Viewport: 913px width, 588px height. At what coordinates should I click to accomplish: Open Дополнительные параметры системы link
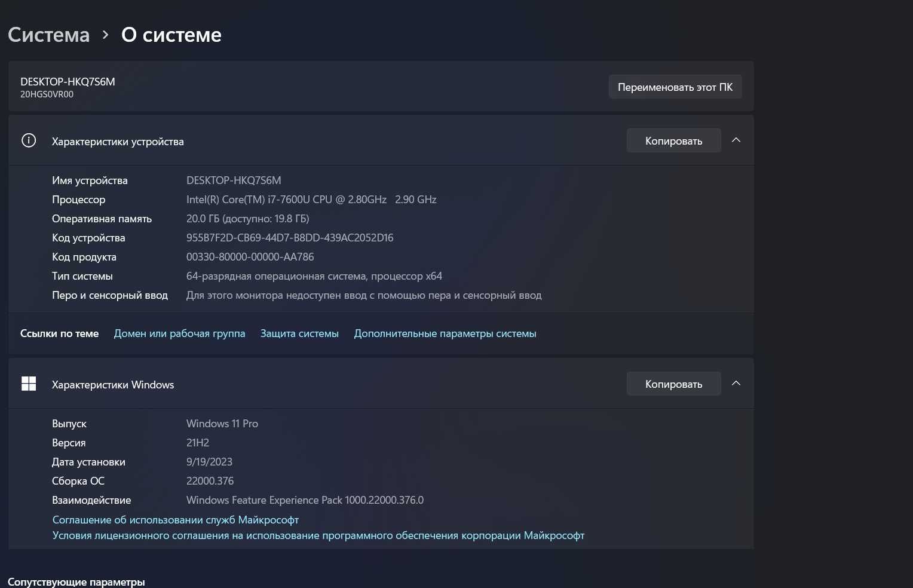(x=445, y=333)
